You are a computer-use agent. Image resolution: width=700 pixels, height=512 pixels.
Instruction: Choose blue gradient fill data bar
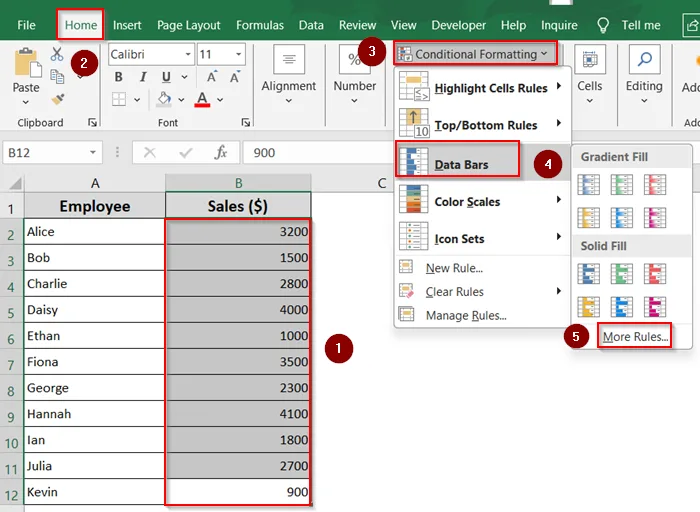pyautogui.click(x=588, y=185)
